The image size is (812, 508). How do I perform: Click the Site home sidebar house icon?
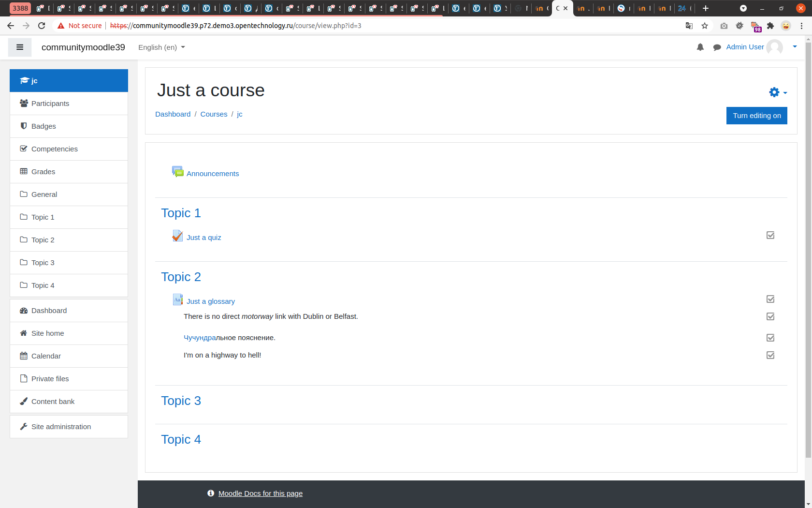tap(24, 333)
